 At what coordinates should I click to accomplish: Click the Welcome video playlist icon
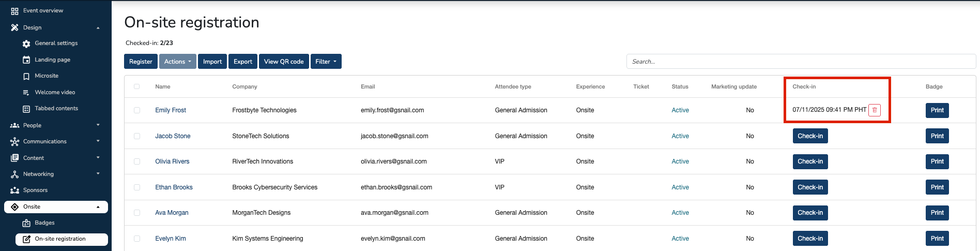26,93
